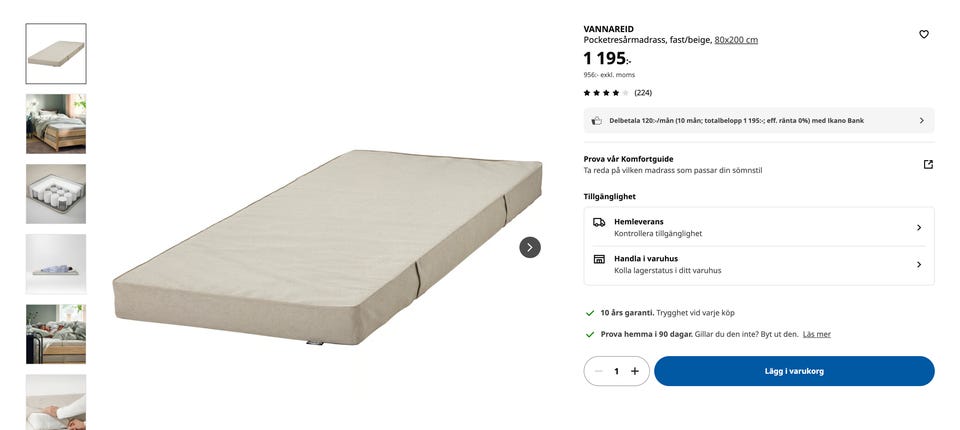Add product to favorites with heart icon
960x430 pixels.
tap(923, 34)
